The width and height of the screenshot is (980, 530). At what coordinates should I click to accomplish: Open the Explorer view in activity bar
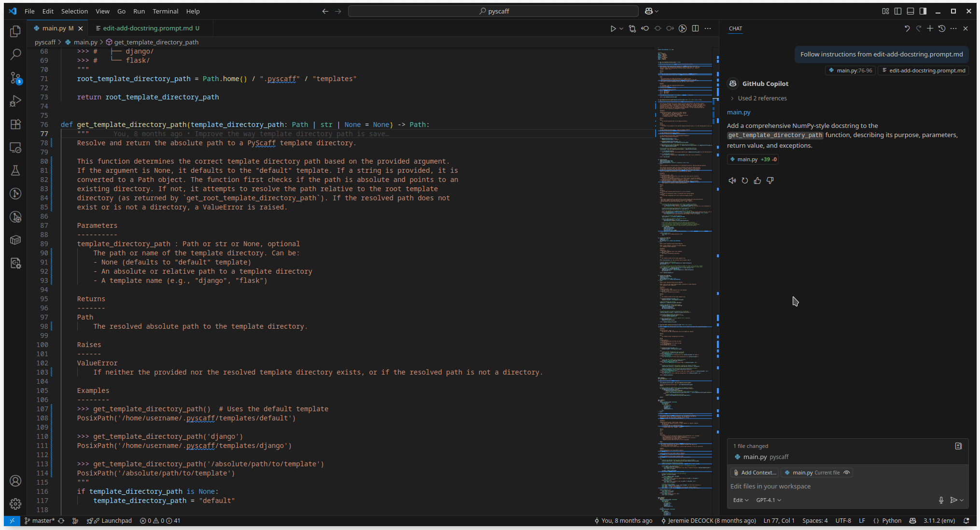[x=15, y=31]
